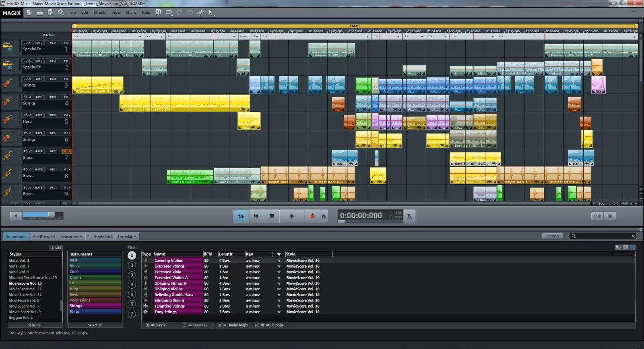Stop playback with the square stop button
This screenshot has height=349, width=644.
click(x=271, y=216)
